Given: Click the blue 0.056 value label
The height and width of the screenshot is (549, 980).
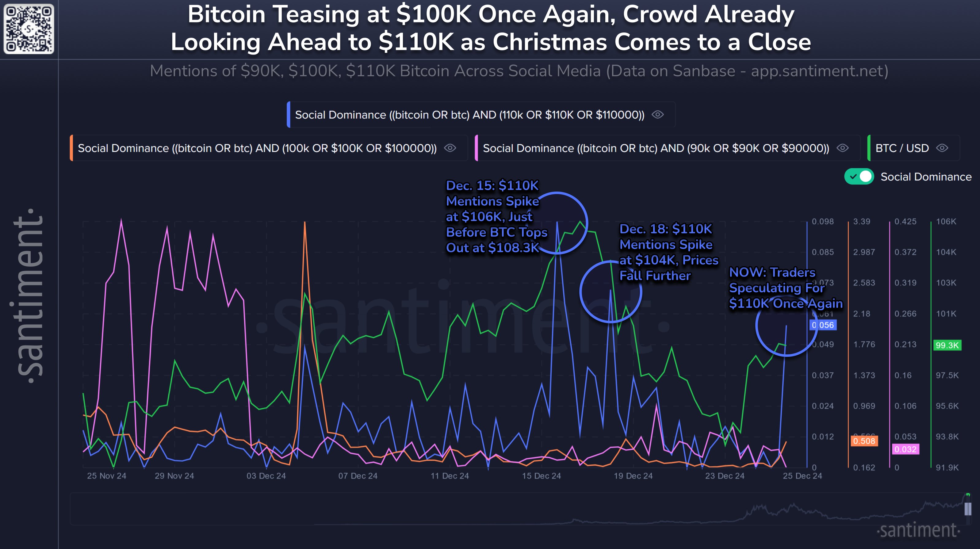Looking at the screenshot, I should (824, 325).
